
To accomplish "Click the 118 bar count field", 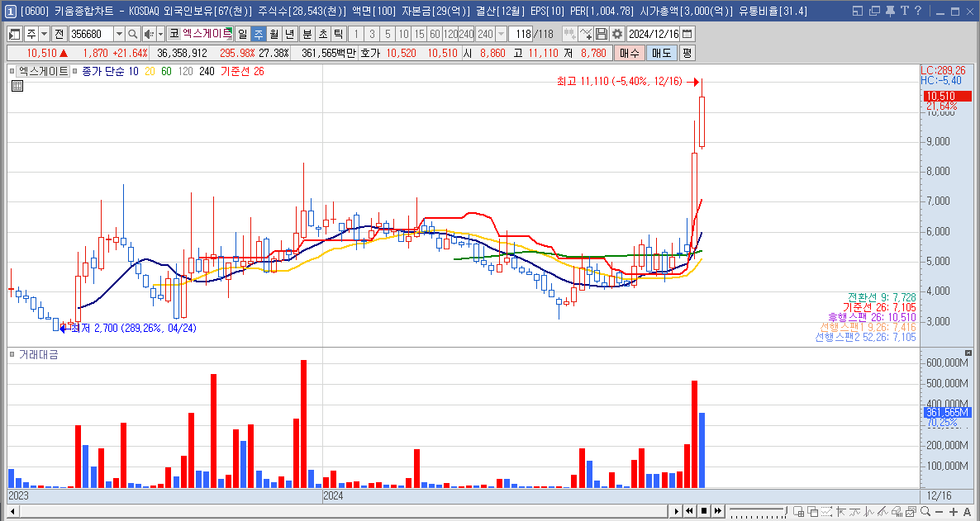I will (x=521, y=34).
